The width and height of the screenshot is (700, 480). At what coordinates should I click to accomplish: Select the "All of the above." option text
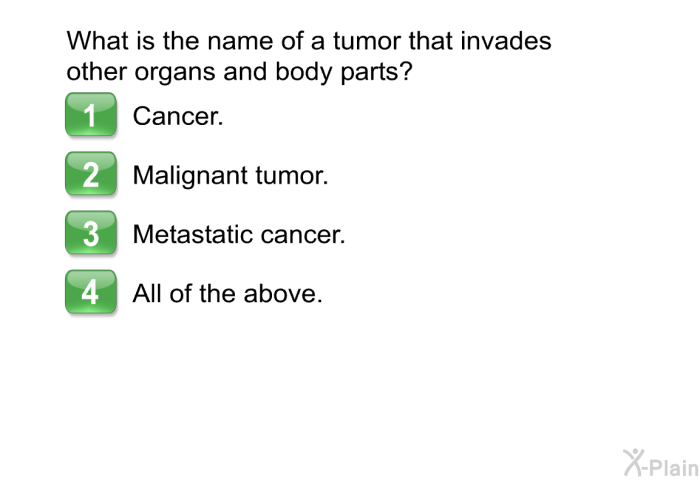point(227,294)
